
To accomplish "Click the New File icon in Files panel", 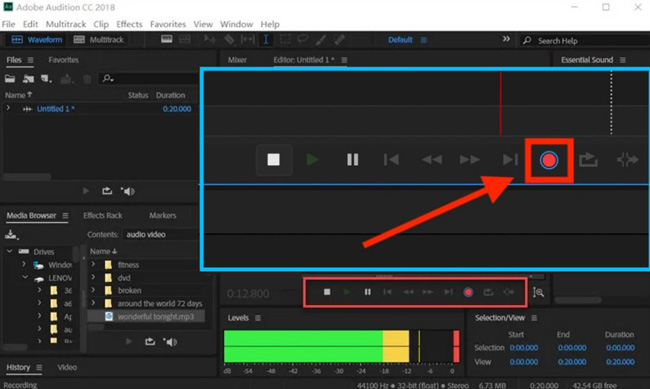I will point(46,78).
